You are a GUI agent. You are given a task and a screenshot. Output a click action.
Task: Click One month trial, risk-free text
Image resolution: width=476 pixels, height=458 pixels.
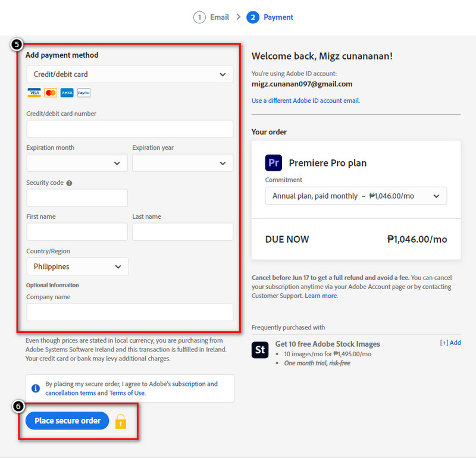point(317,363)
